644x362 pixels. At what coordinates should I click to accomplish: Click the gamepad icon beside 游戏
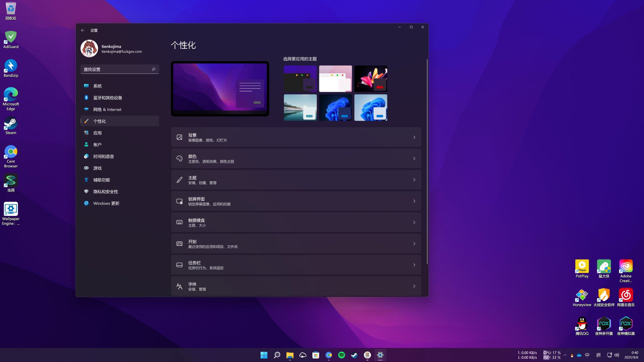click(x=86, y=168)
